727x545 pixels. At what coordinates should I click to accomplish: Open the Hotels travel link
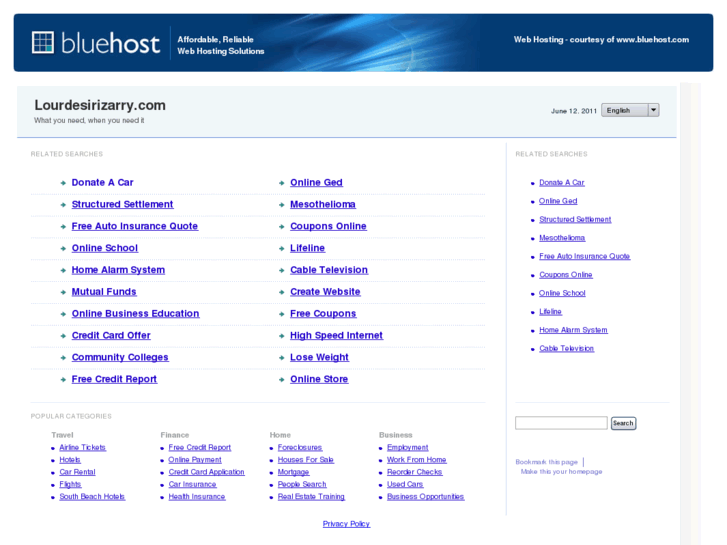70,460
